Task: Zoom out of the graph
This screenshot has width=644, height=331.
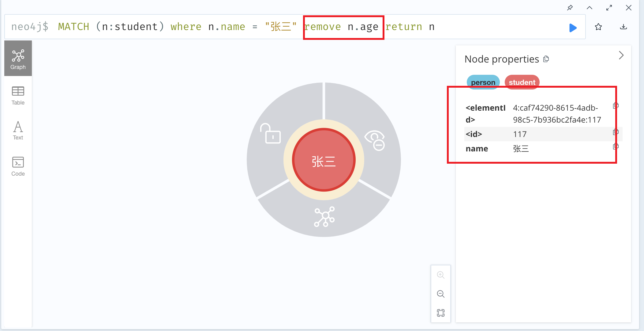Action: pyautogui.click(x=441, y=294)
